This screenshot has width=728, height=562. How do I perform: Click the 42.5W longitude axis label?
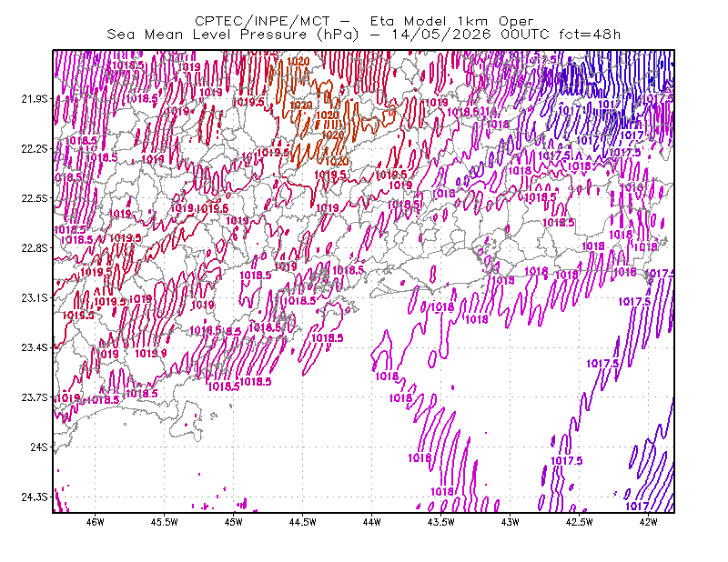580,522
